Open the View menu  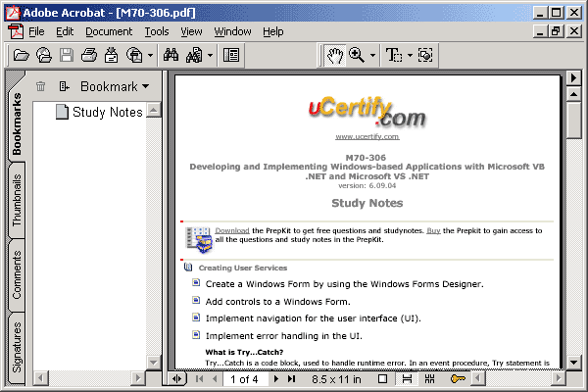click(191, 32)
